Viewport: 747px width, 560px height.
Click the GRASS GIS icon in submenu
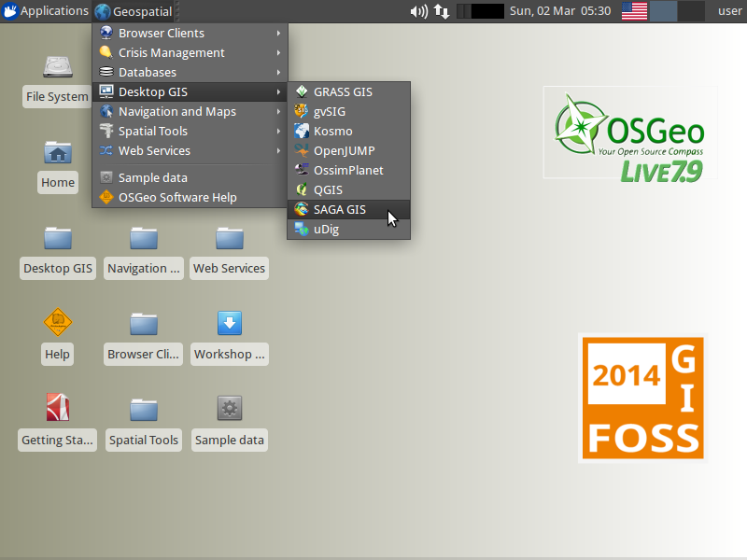pos(301,91)
